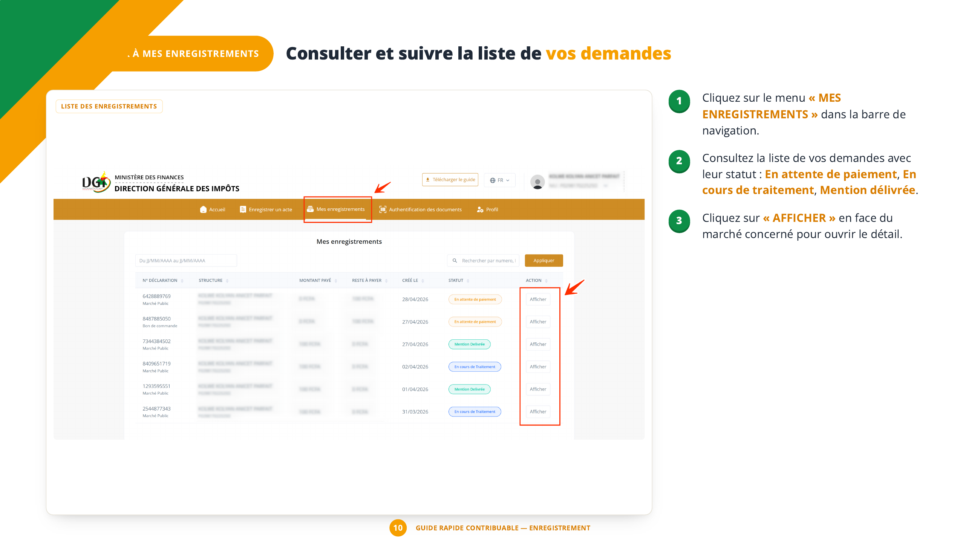Viewport: 980px width, 551px height.
Task: Click the En cours de Traitement badge dated 02/04/2026
Action: pyautogui.click(x=475, y=366)
